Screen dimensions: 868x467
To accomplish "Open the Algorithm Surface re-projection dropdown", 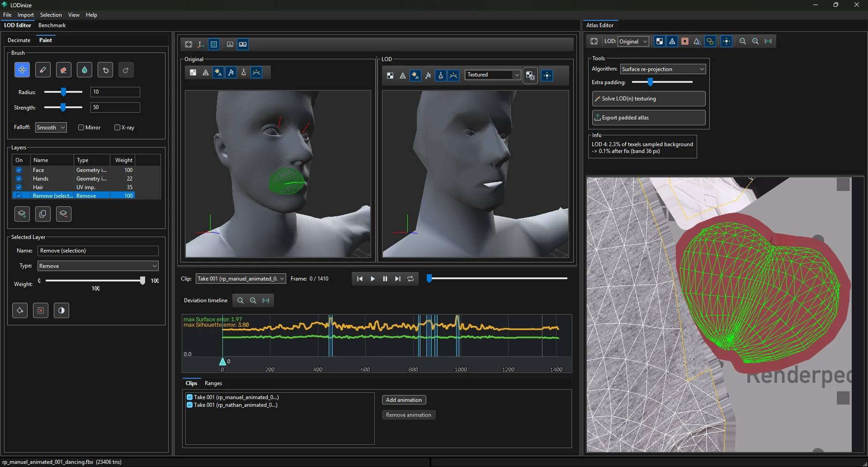I will pos(663,69).
